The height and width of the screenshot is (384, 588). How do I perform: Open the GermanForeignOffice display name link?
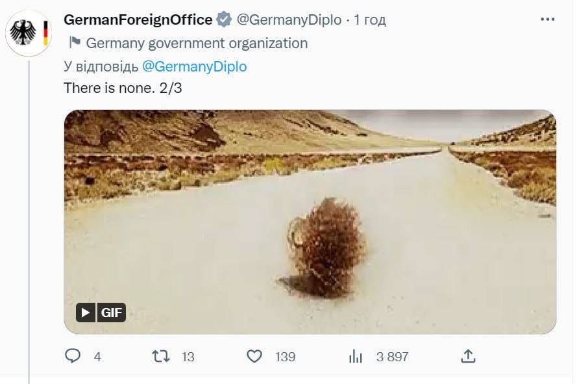[138, 20]
